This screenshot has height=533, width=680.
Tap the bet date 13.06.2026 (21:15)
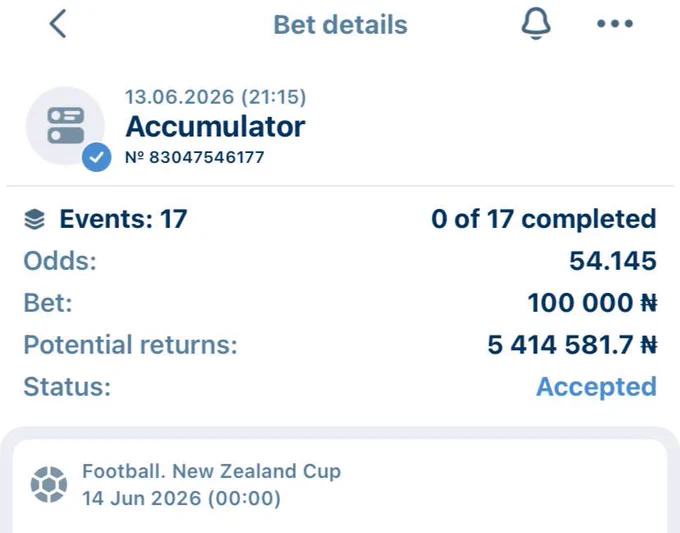pos(216,97)
